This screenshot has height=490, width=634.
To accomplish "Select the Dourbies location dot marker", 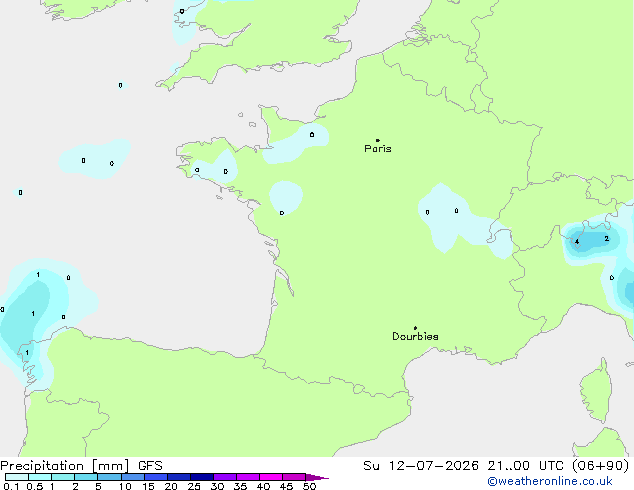I will [x=415, y=328].
